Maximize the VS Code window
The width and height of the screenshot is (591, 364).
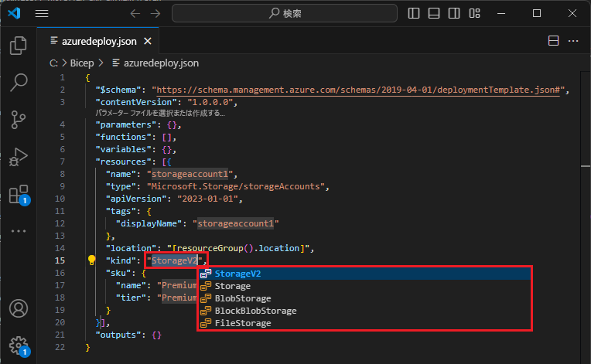[537, 14]
